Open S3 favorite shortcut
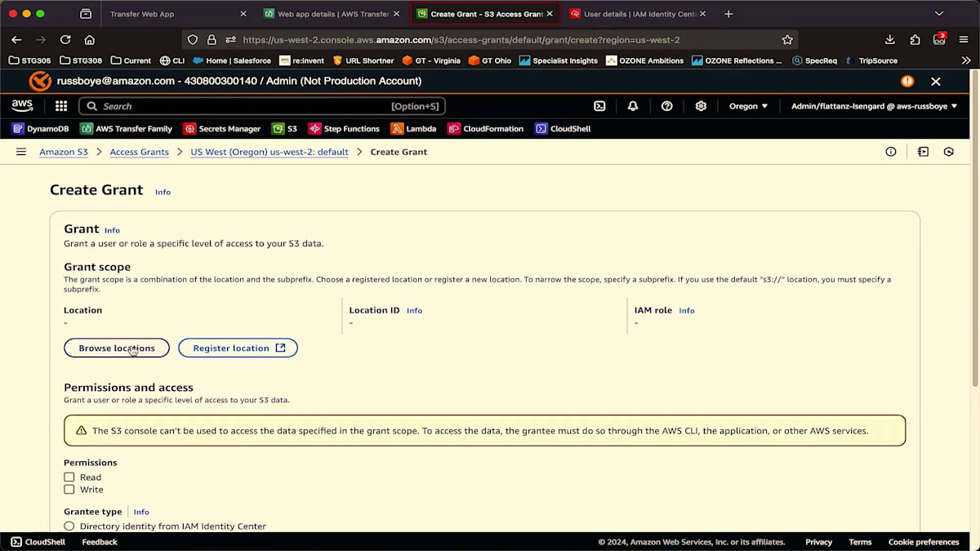The height and width of the screenshot is (551, 980). pyautogui.click(x=284, y=129)
